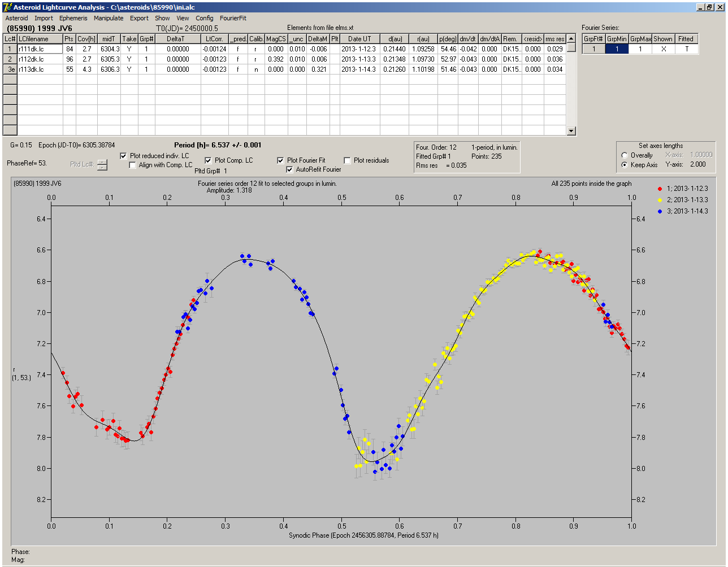Click the Take column header
Image resolution: width=728 pixels, height=567 pixels.
pyautogui.click(x=129, y=39)
